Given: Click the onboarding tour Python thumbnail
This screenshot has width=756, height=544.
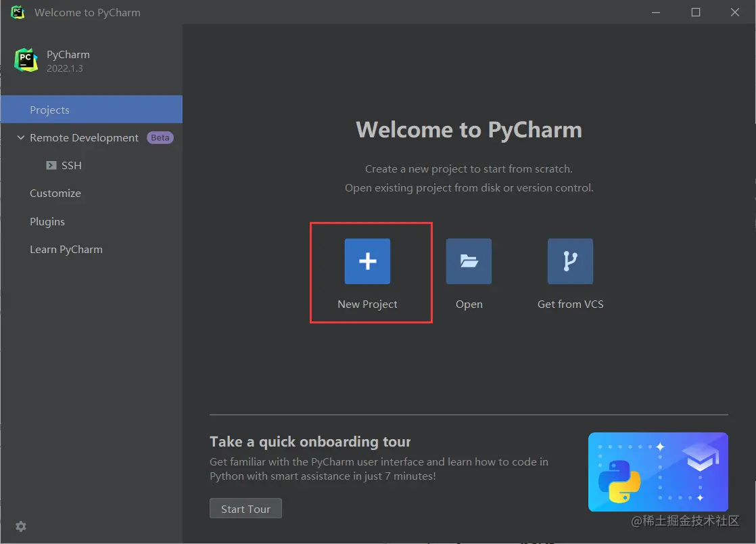Looking at the screenshot, I should 658,472.
